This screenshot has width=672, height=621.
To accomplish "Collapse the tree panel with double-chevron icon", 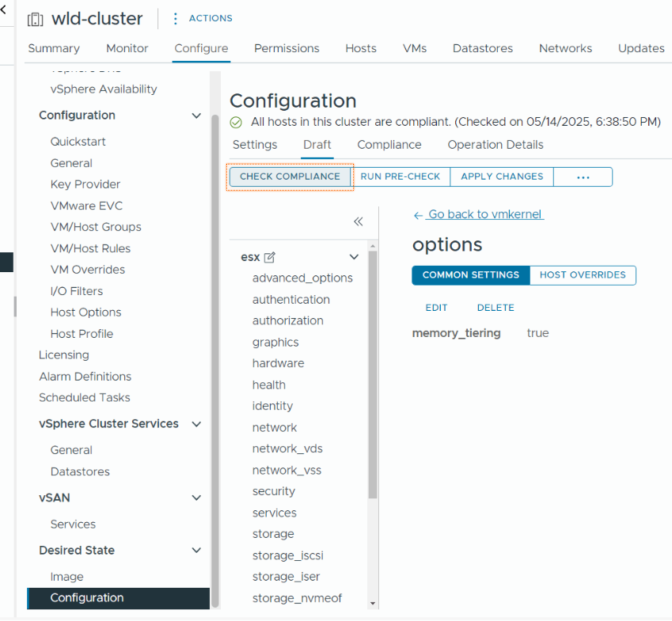I will (x=358, y=222).
